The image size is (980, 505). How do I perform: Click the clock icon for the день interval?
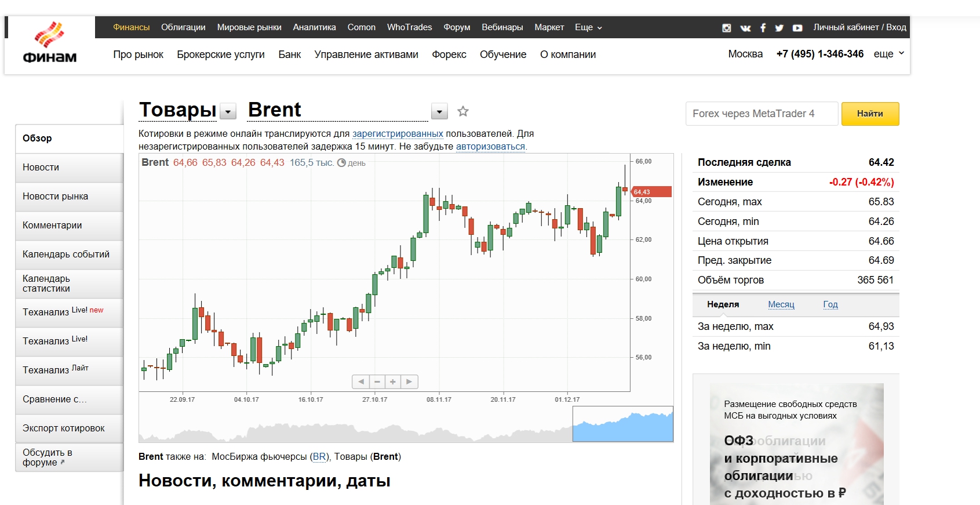341,163
